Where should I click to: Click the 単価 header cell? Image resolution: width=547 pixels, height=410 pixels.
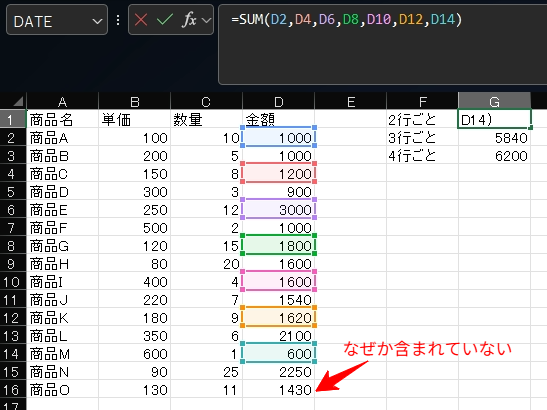click(x=135, y=119)
